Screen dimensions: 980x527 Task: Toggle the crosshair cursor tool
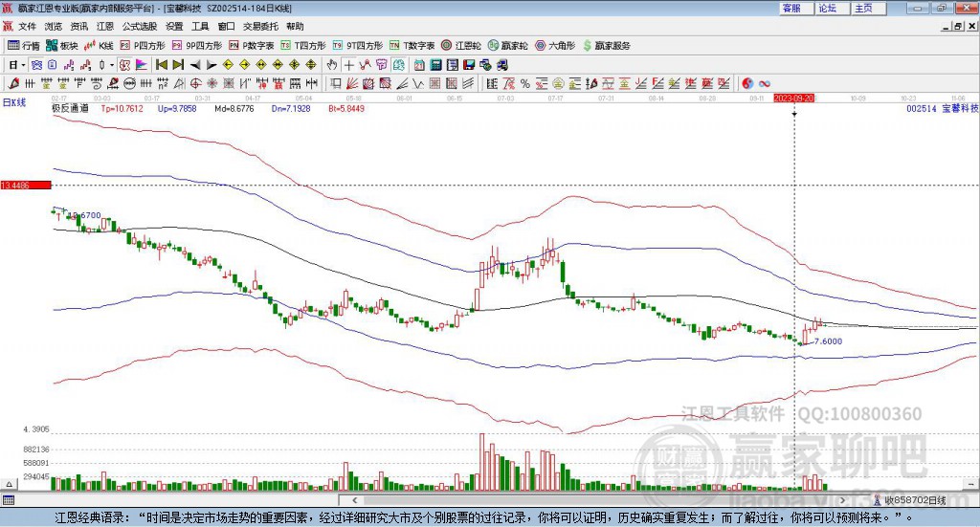pos(349,64)
